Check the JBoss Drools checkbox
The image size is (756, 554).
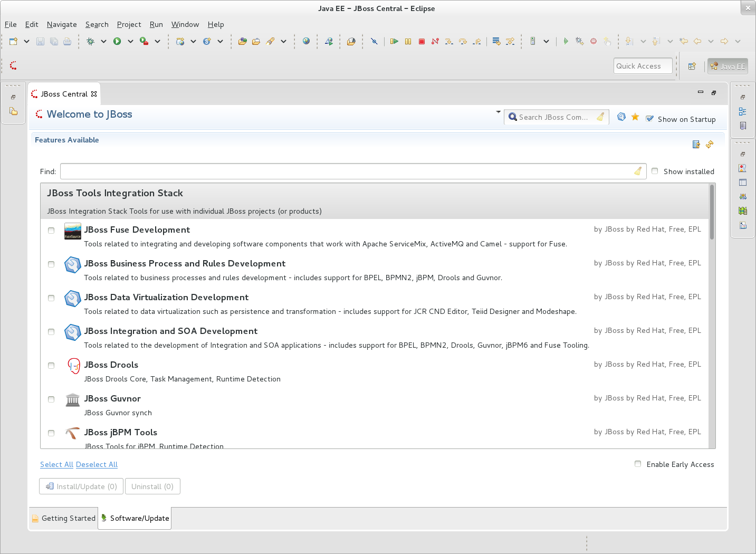click(x=51, y=366)
